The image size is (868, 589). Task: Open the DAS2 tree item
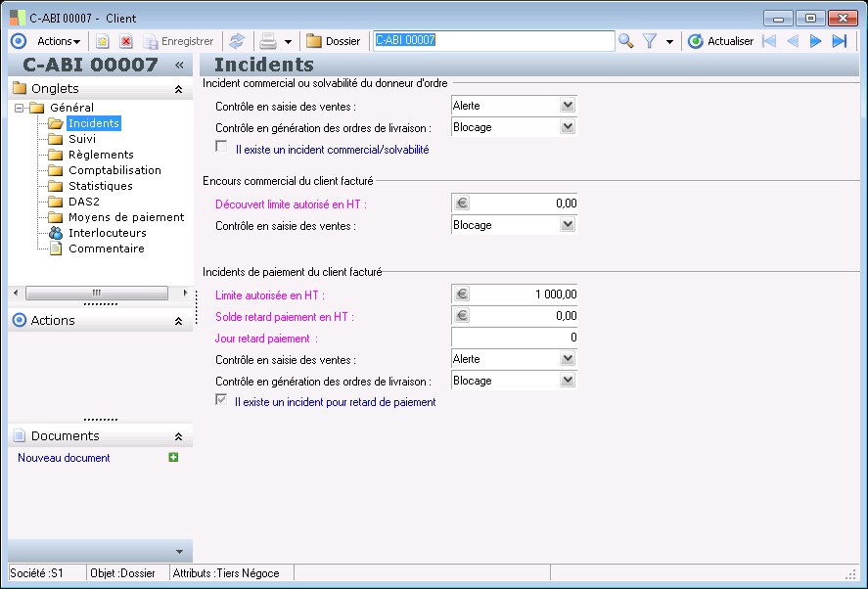coord(83,202)
